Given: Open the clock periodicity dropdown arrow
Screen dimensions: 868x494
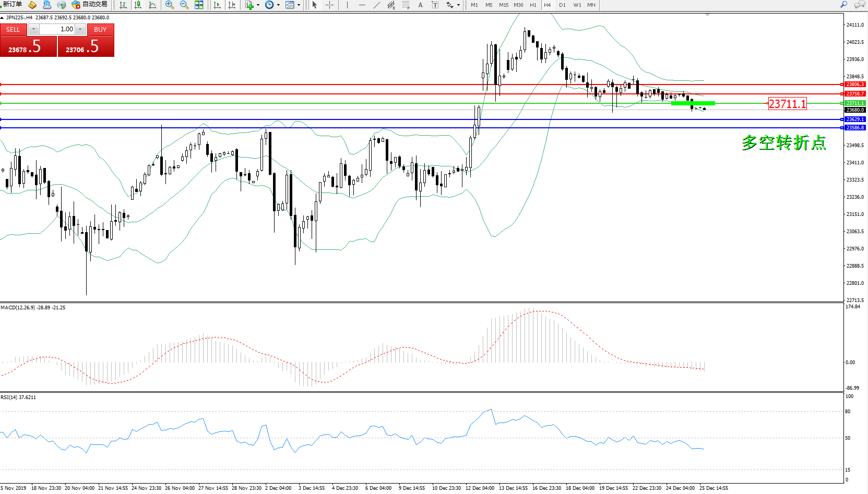Looking at the screenshot, I should 278,5.
